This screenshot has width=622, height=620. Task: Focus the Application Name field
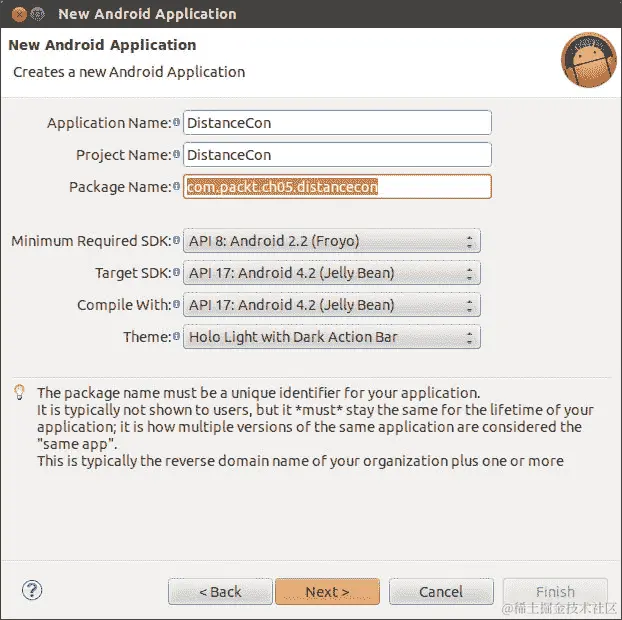point(337,123)
